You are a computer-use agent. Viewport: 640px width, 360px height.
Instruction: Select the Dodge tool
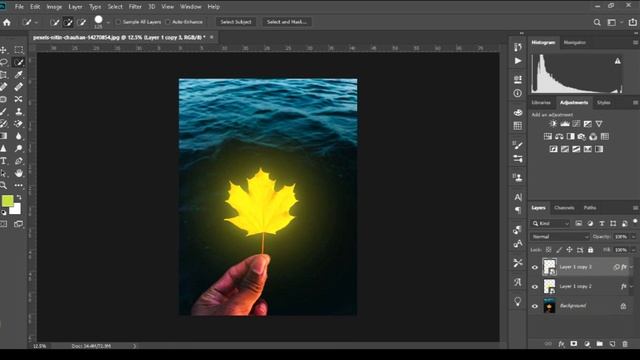(x=19, y=149)
